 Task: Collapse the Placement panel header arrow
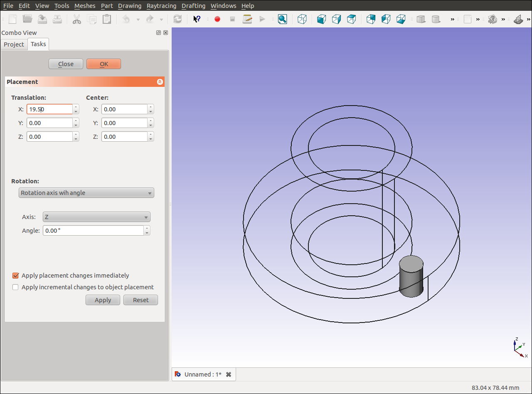tap(160, 82)
